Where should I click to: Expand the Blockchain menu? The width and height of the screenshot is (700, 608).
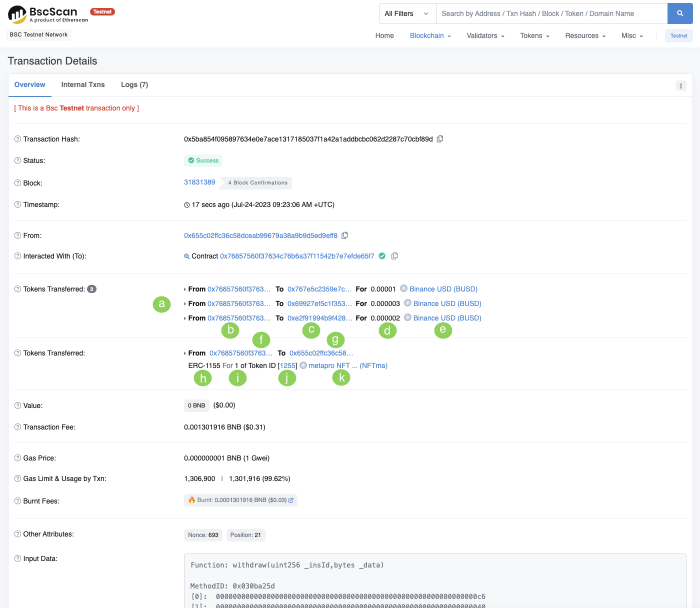(x=430, y=35)
